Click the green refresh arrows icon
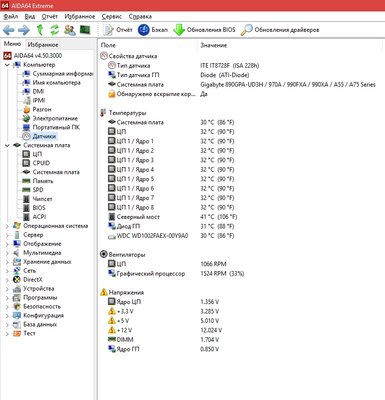Image resolution: width=385 pixels, height=400 pixels. pos(54,30)
